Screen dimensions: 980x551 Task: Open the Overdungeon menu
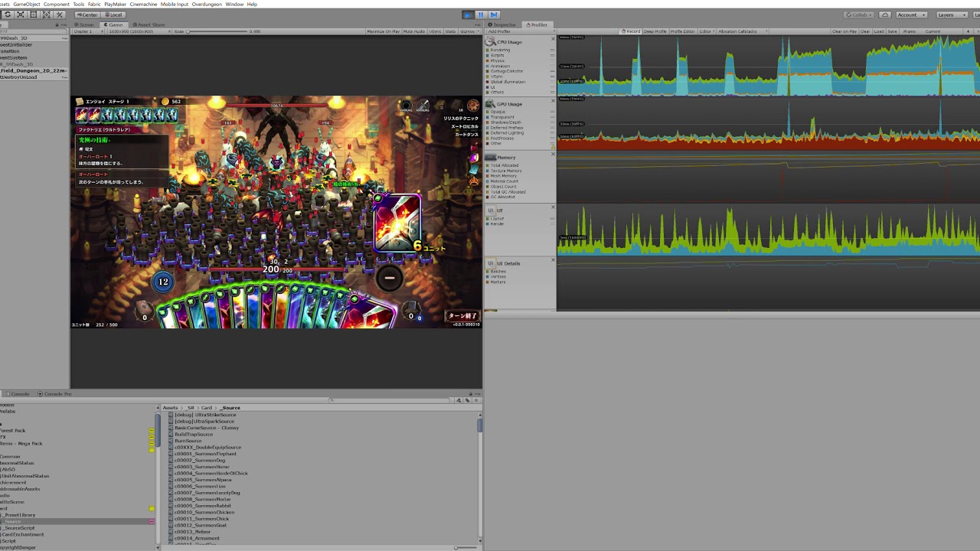(x=207, y=4)
